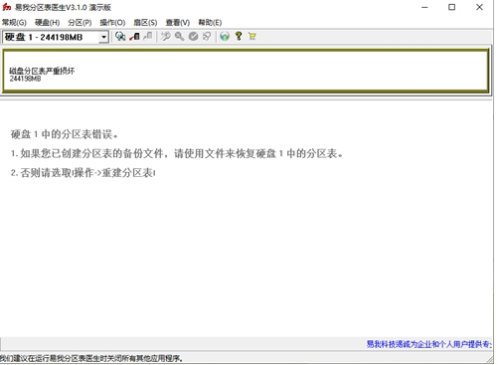The width and height of the screenshot is (500, 365).
Task: Open the globe website icon
Action: coord(225,36)
